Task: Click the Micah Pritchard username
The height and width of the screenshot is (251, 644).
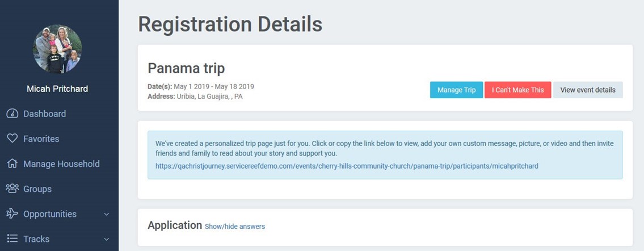Action: 57,89
